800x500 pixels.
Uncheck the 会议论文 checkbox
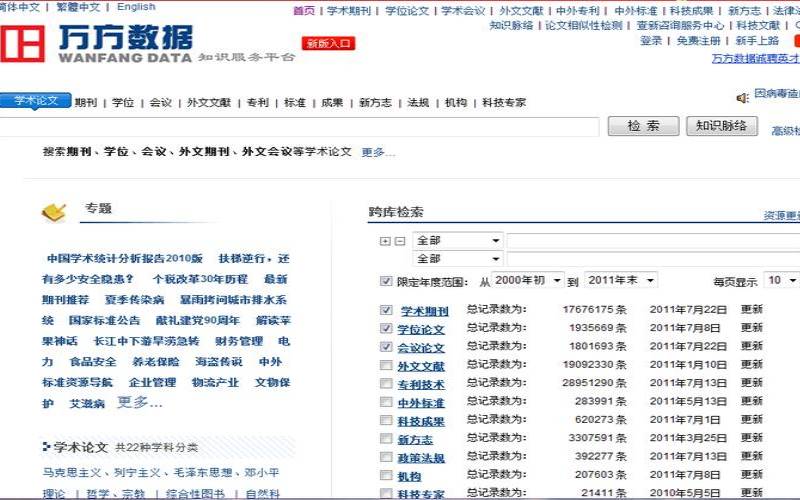coord(386,346)
